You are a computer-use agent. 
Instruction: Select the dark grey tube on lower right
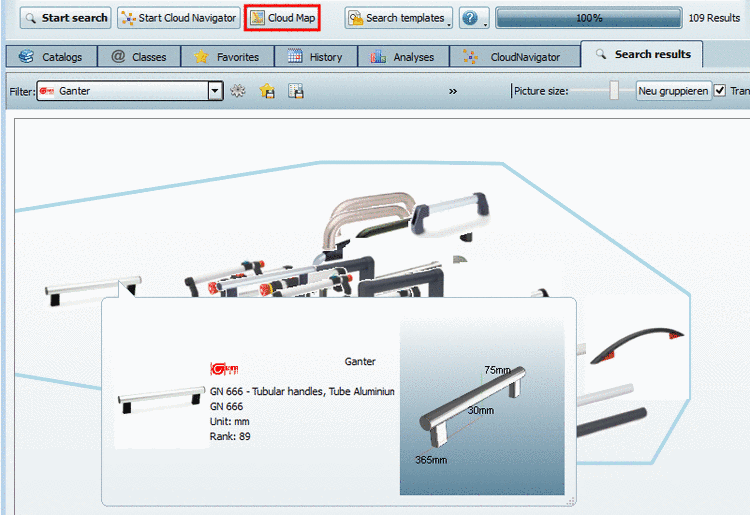612,422
